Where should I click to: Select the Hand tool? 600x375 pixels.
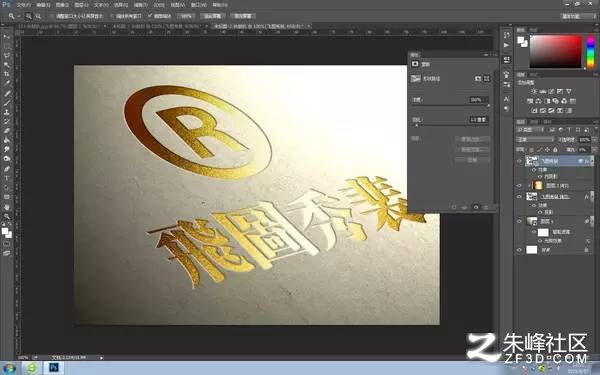pyautogui.click(x=7, y=207)
